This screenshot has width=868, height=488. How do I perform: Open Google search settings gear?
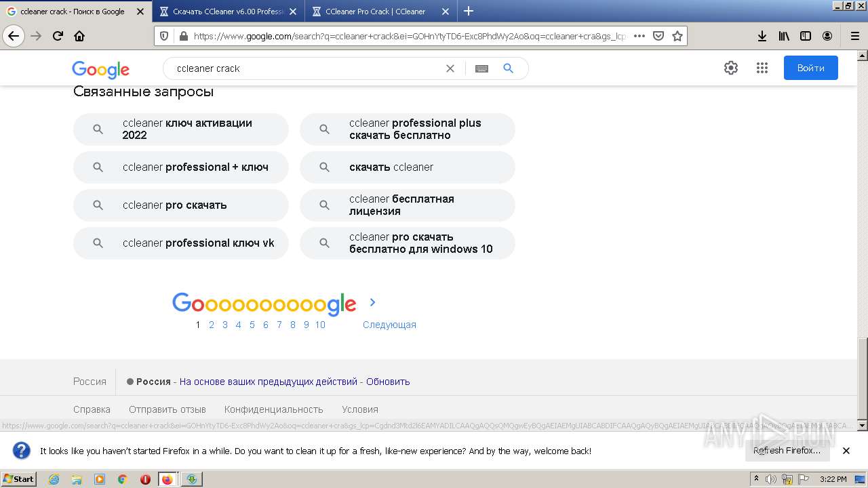(731, 68)
